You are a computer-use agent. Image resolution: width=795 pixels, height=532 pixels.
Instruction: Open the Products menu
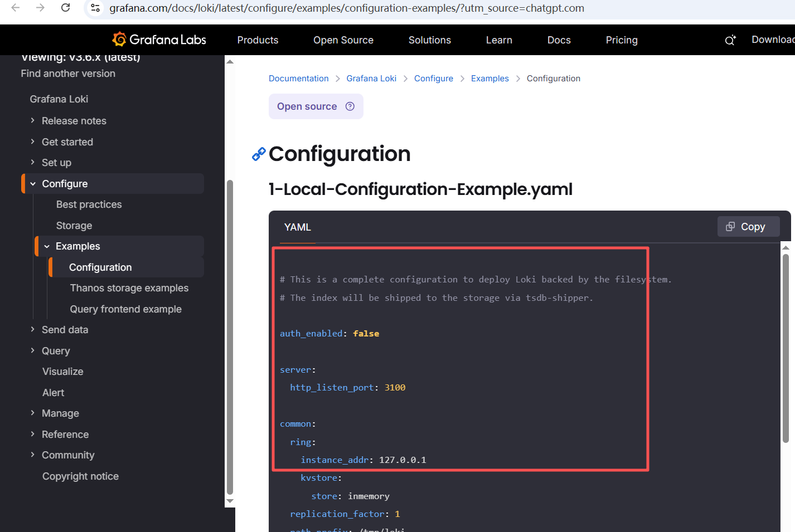(x=258, y=40)
